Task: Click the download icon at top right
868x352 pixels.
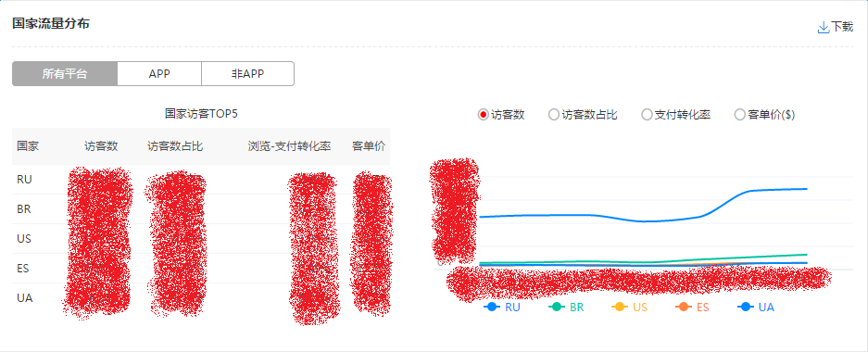Action: click(x=824, y=27)
